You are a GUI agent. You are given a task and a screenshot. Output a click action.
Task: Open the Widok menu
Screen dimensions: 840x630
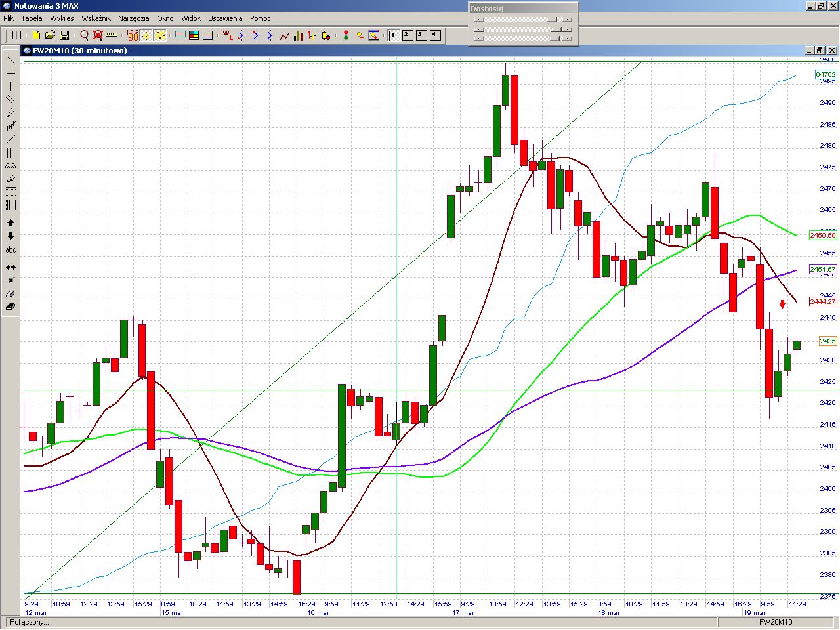tap(191, 18)
